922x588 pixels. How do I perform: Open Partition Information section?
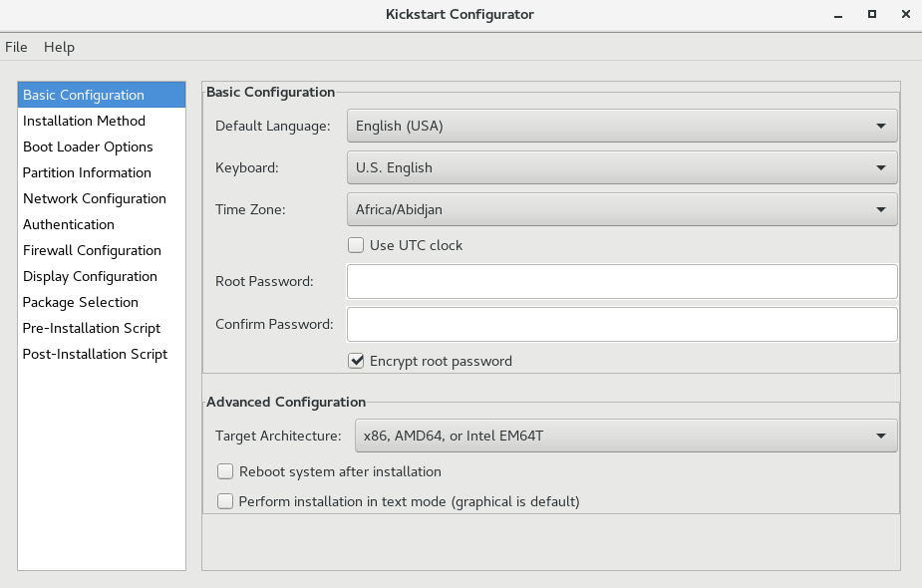(87, 172)
